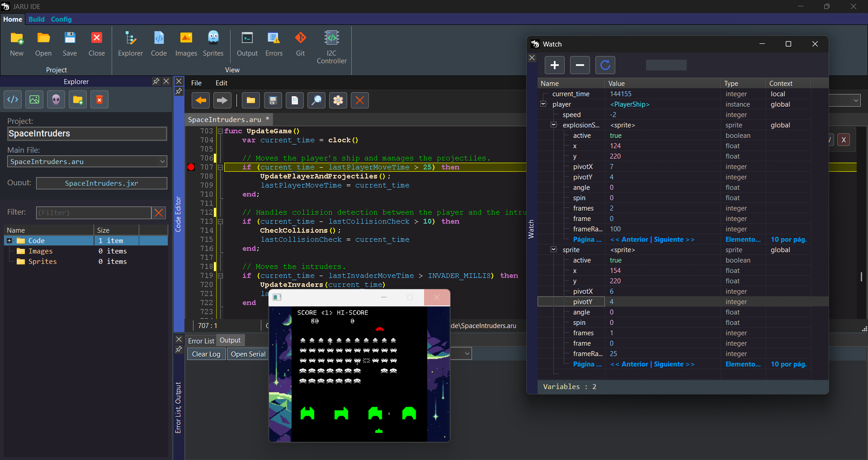Expand the sprite node in Watch
Image resolution: width=868 pixels, height=460 pixels.
click(x=553, y=249)
